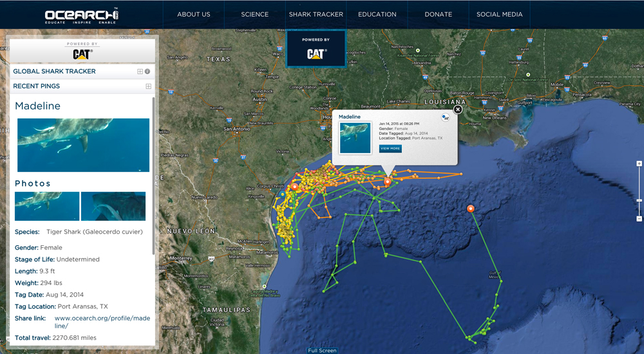Click the Species: Tiger Shark text
The image size is (644, 354).
pyautogui.click(x=79, y=232)
